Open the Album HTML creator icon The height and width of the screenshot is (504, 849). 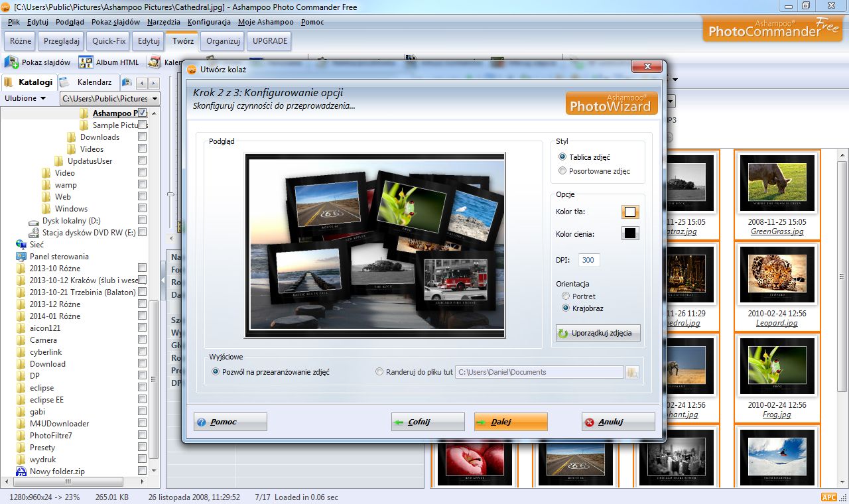[86, 62]
